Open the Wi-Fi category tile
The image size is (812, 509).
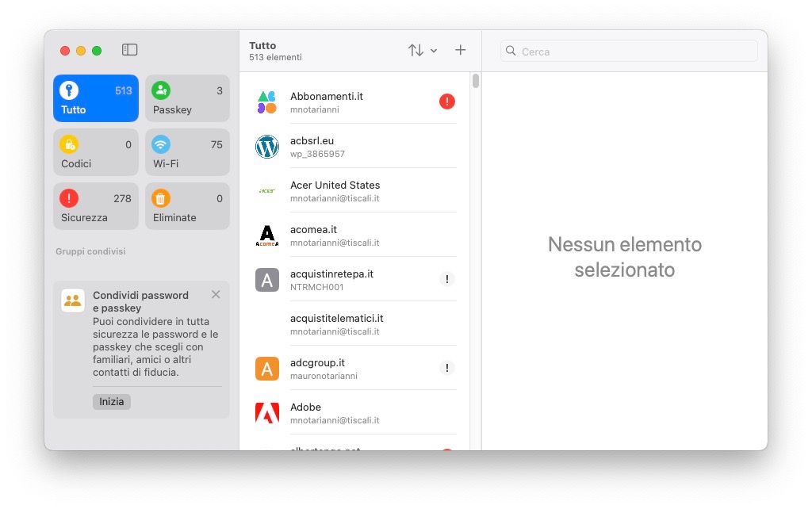click(187, 152)
